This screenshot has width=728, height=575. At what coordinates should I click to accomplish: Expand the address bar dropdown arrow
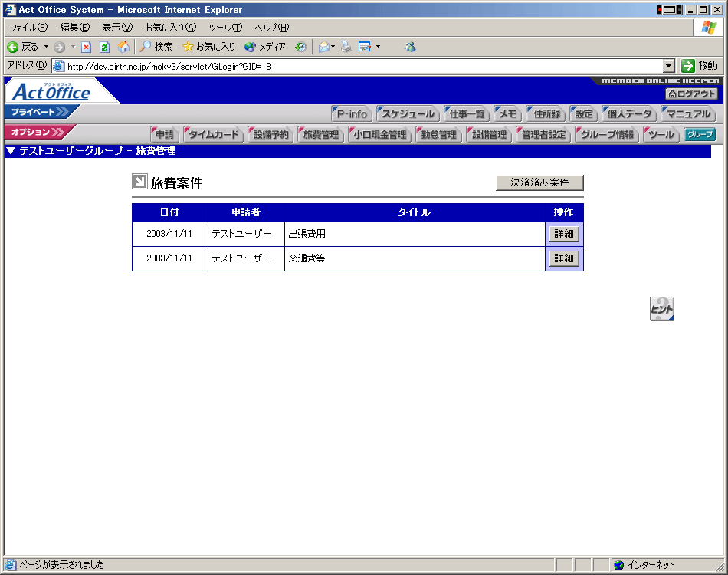click(x=668, y=66)
